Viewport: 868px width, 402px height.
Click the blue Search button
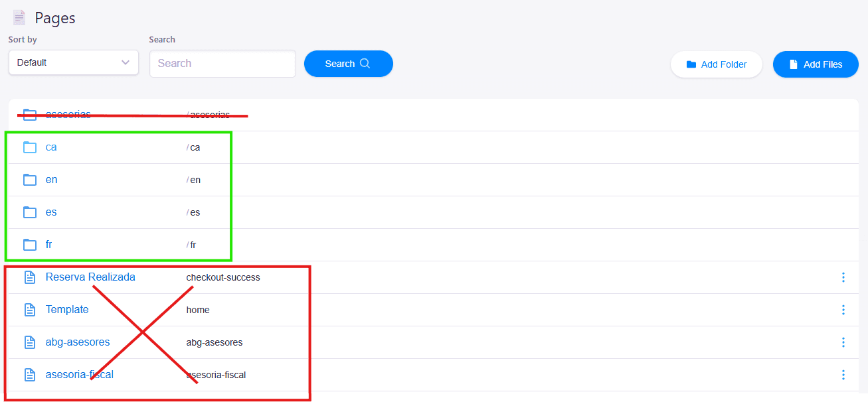point(348,64)
